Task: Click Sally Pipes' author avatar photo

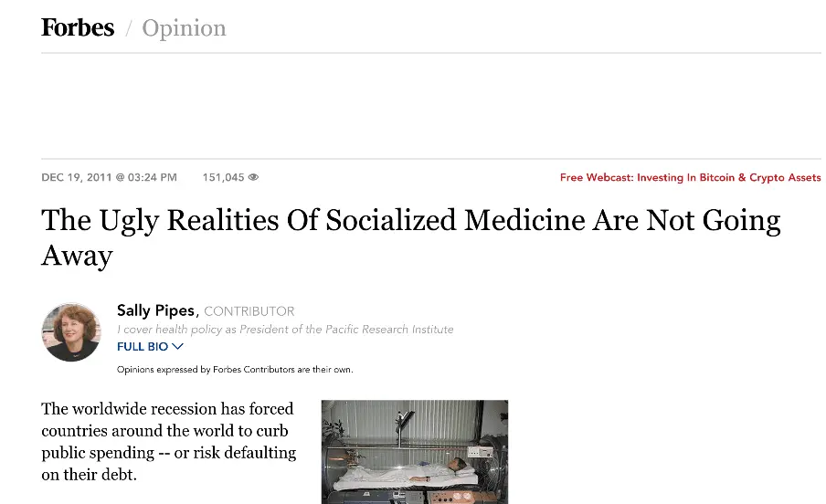Action: 71,331
